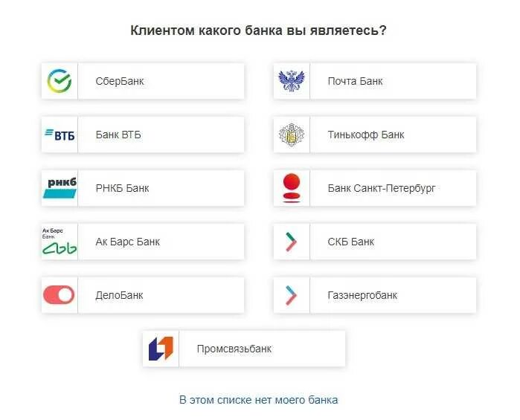
Task: Click the green SberBank checkmark logo
Action: coord(60,81)
